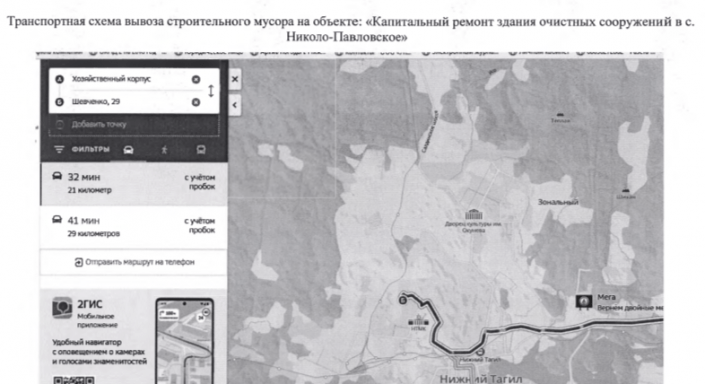This screenshot has height=384, width=705.
Task: Click the filters sliders icon
Action: (x=59, y=149)
